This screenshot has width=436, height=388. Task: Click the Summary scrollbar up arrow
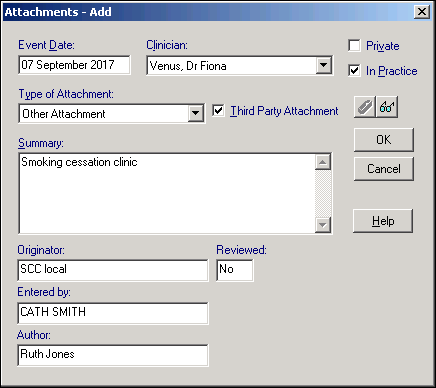[323, 162]
